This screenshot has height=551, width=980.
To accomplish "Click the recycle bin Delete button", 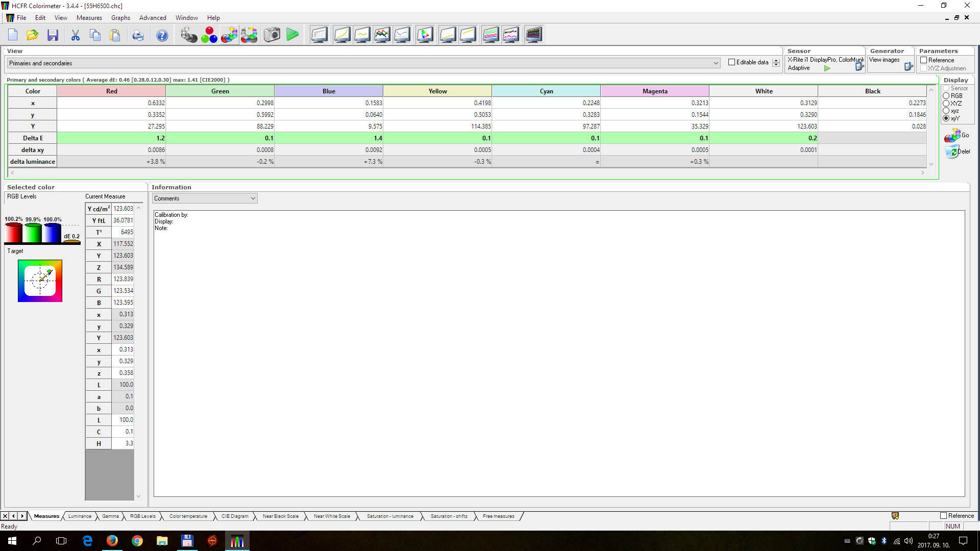I will coord(957,152).
